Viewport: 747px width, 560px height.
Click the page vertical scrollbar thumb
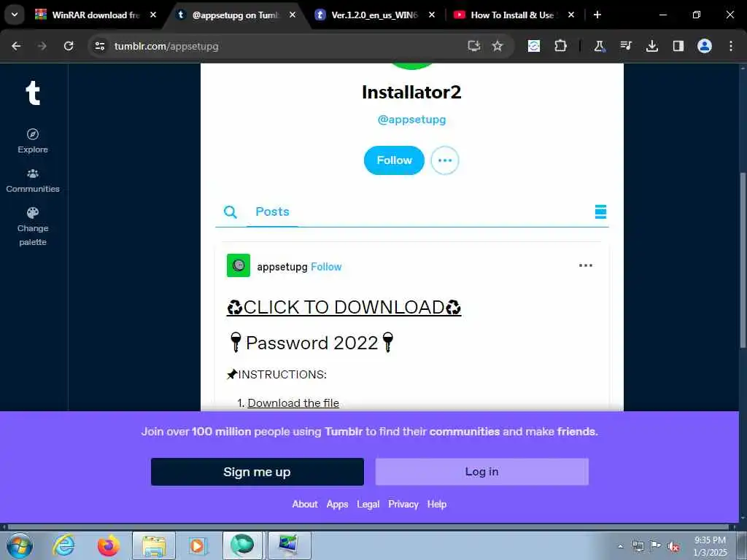click(x=743, y=260)
